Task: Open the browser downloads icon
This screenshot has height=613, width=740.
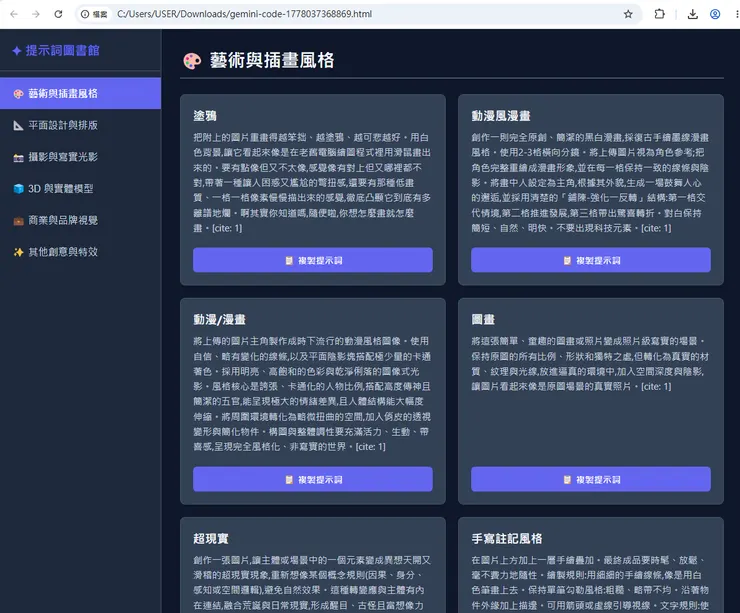Action: 692,14
